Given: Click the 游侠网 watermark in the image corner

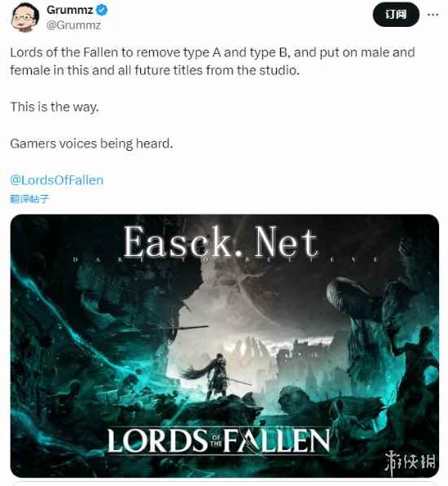Looking at the screenshot, I should point(410,462).
